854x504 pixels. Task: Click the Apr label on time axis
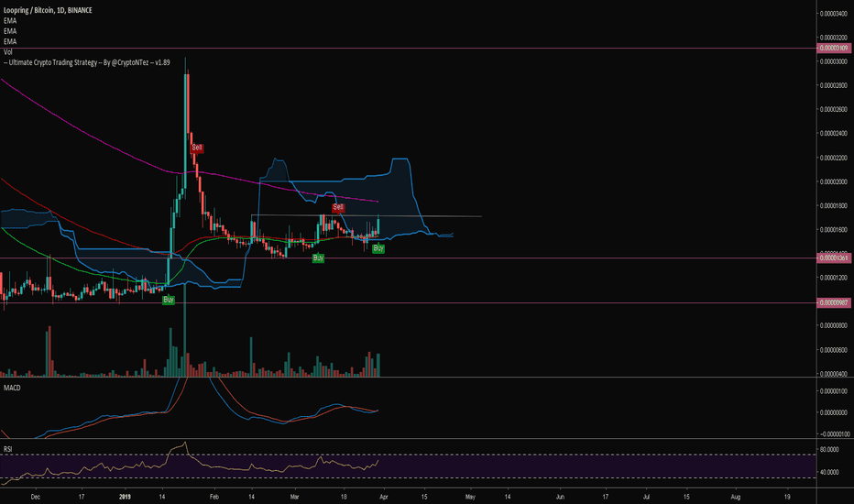tap(383, 497)
